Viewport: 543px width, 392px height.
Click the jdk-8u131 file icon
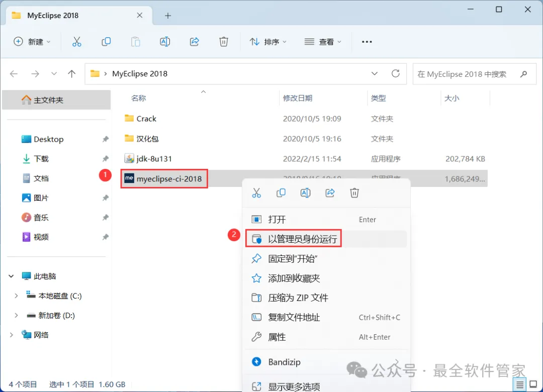coord(129,159)
